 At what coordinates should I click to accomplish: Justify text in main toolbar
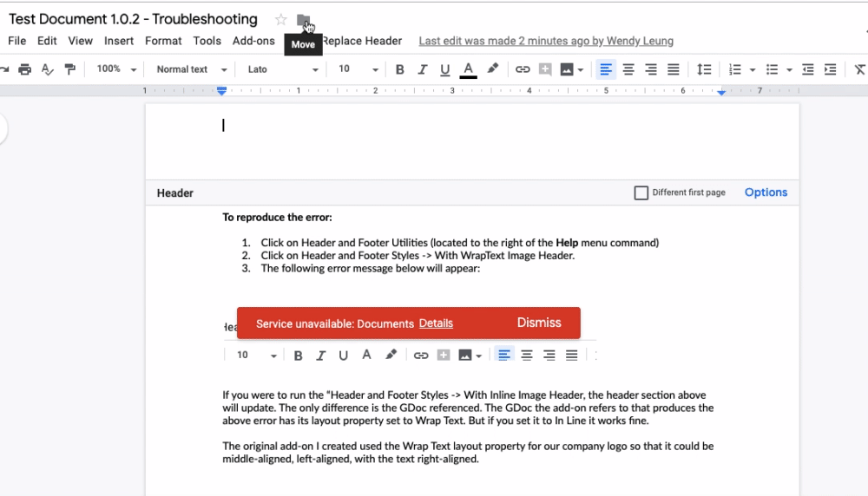pos(674,69)
